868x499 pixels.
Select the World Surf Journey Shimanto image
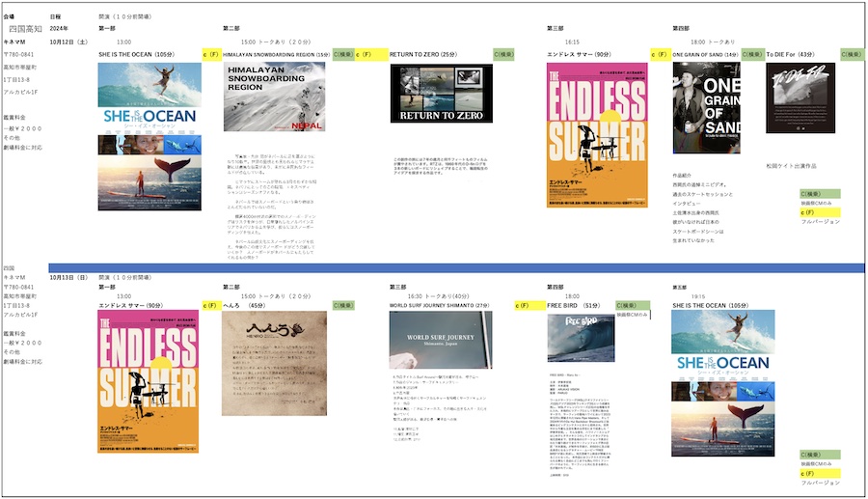[x=440, y=340]
